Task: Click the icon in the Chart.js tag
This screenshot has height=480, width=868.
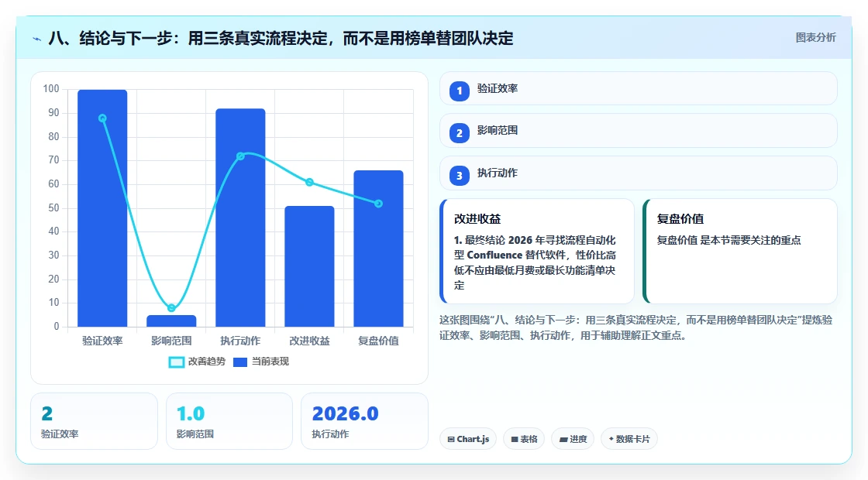Action: pos(451,439)
